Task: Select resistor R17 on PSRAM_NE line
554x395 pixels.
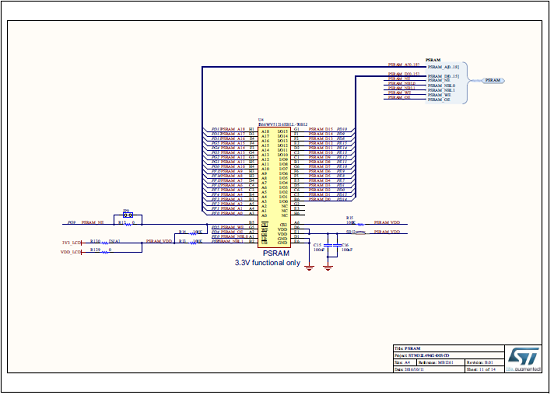Action: 129,224
